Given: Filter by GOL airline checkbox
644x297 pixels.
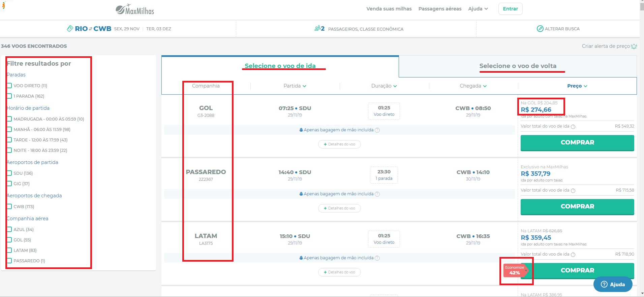Looking at the screenshot, I should tap(9, 240).
